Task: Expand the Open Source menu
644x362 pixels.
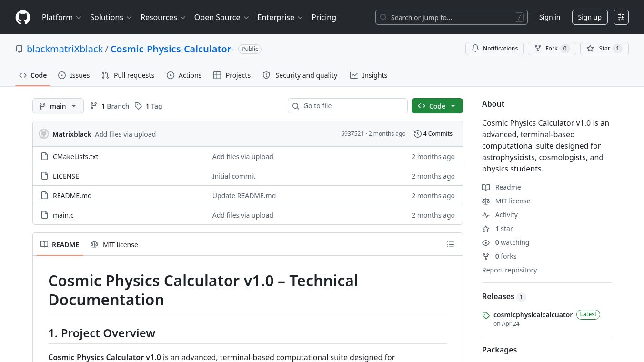Action: [x=221, y=17]
